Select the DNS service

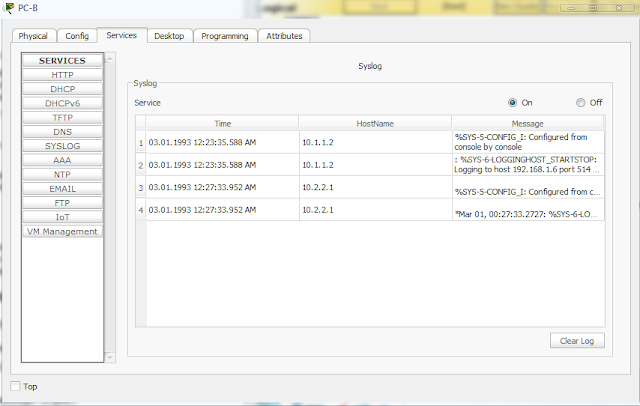point(62,132)
